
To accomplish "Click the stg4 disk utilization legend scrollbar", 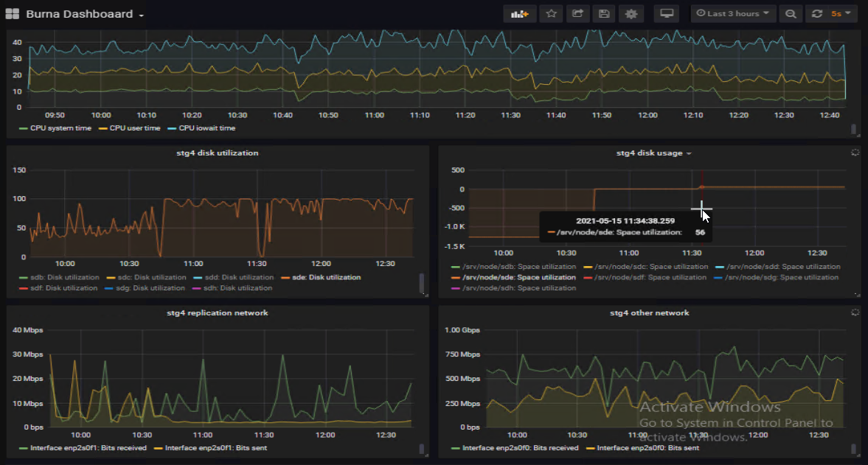I will (422, 283).
